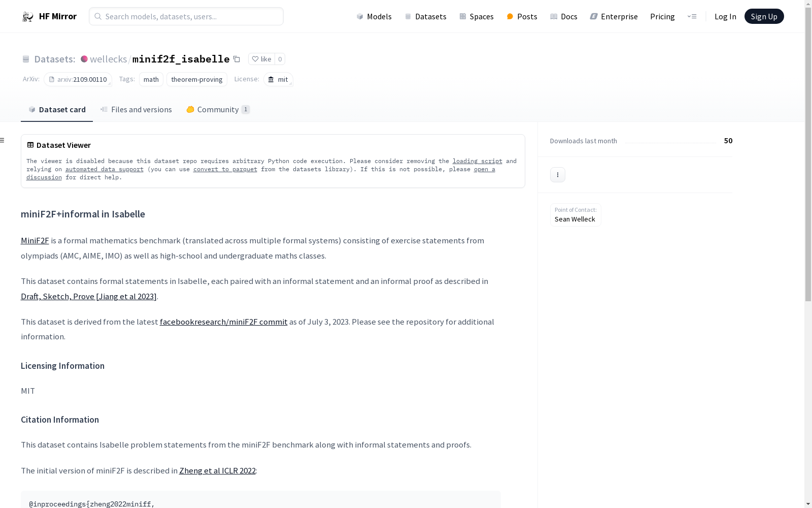Select the Dataset card tab

[57, 110]
